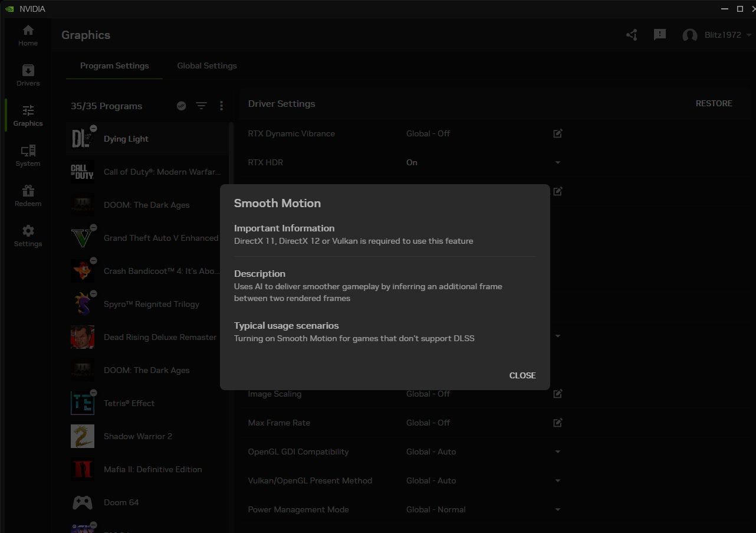Click the Shadow Warrior 2 thumbnail
The image size is (756, 533).
[83, 436]
